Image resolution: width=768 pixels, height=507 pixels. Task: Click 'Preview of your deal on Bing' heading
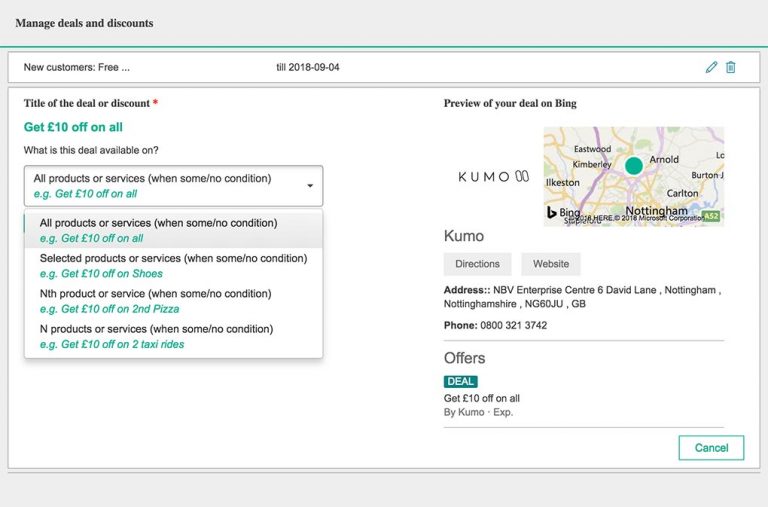[x=510, y=103]
